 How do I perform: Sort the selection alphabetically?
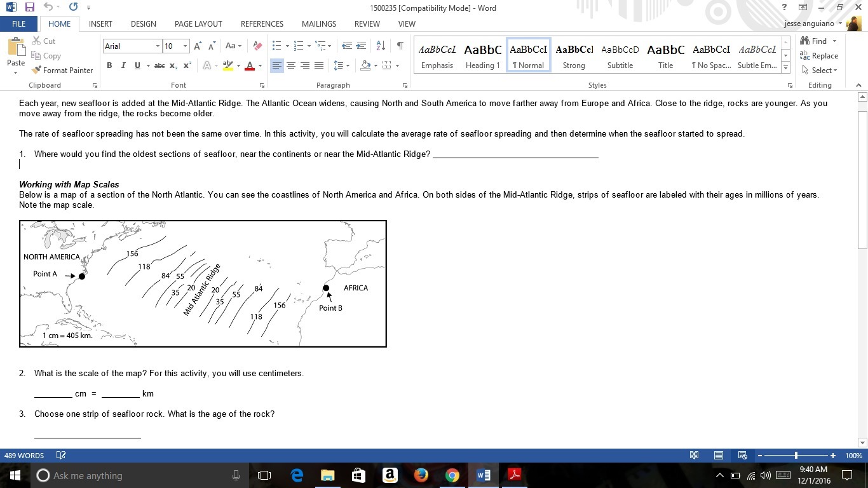(381, 46)
